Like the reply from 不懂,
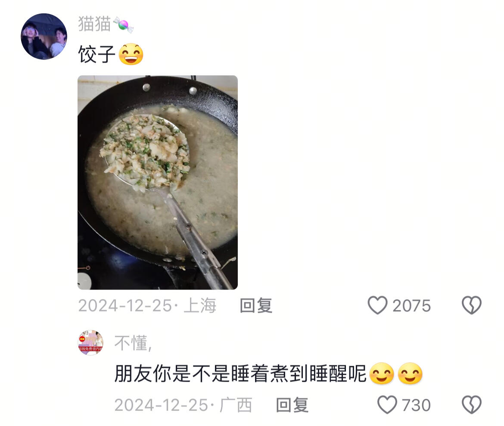The height and width of the screenshot is (426, 504). [387, 404]
